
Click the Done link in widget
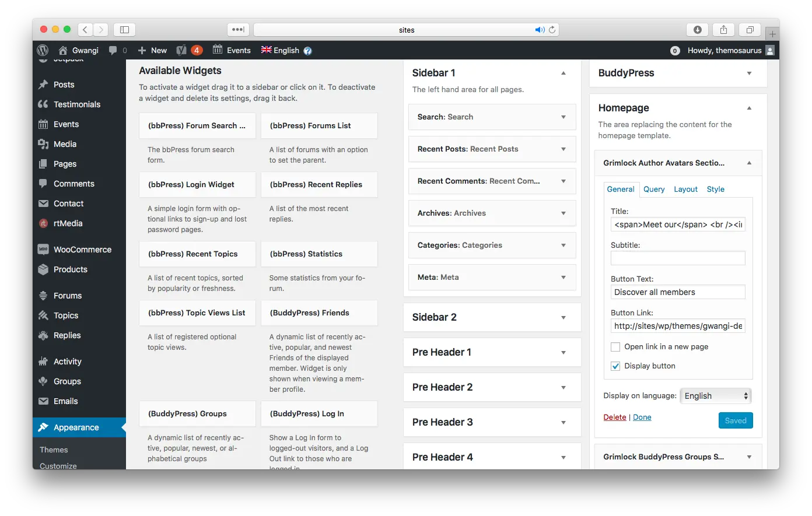click(x=642, y=417)
